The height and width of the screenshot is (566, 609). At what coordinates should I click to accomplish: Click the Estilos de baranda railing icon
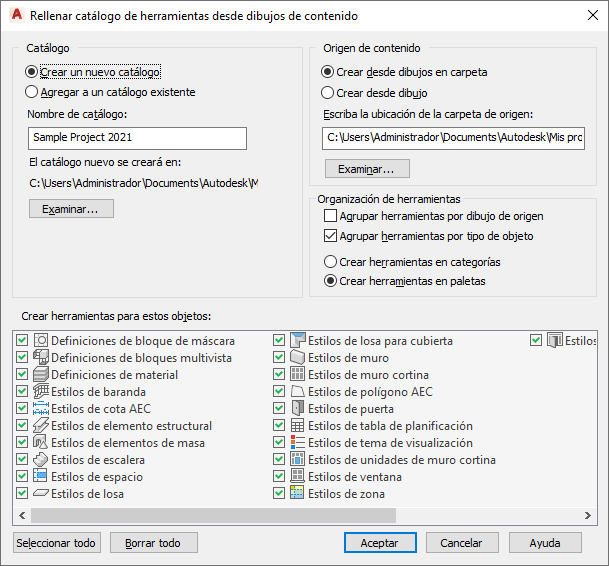[x=41, y=391]
